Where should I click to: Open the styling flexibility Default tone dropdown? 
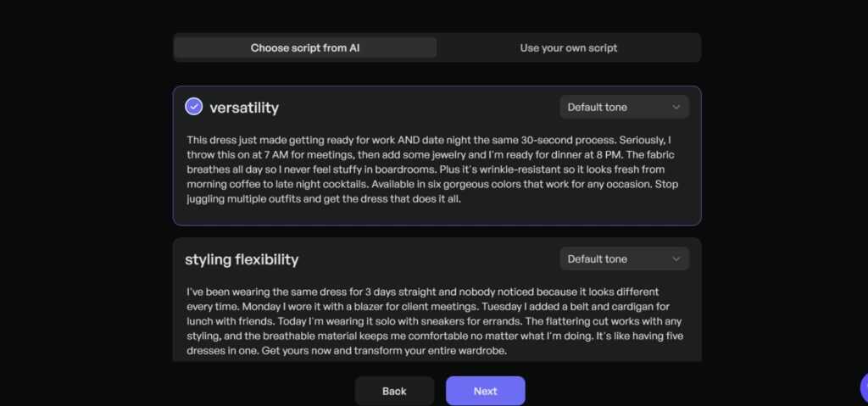(x=624, y=259)
